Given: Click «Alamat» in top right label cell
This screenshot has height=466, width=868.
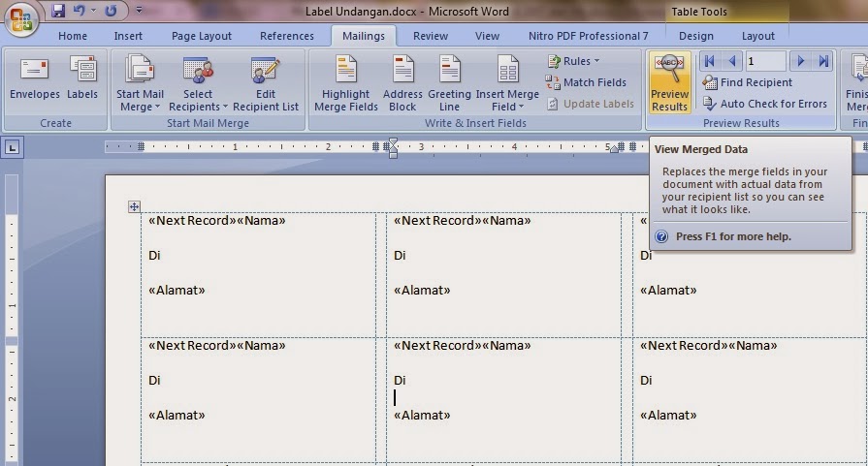Looking at the screenshot, I should (668, 291).
